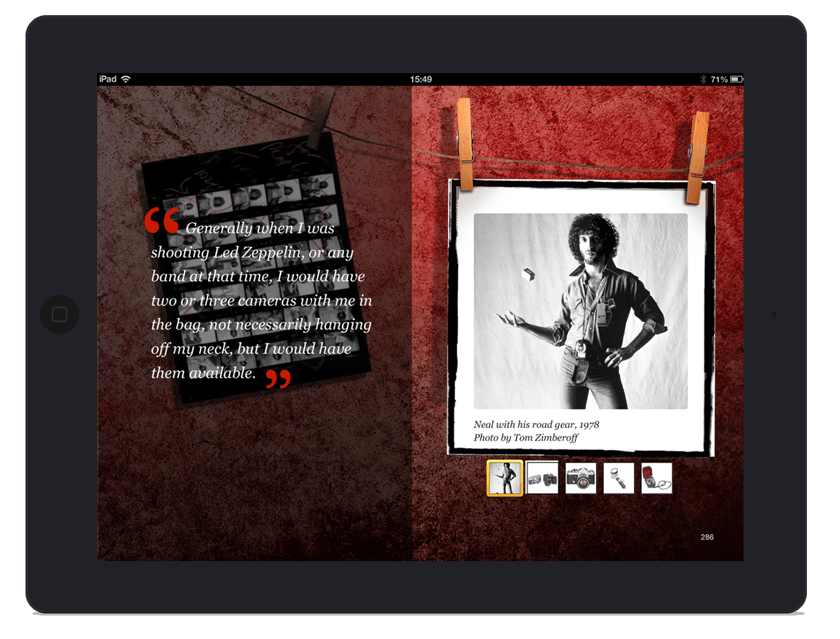
Task: Tap the Led Zeppelin quote text
Action: pos(260,301)
